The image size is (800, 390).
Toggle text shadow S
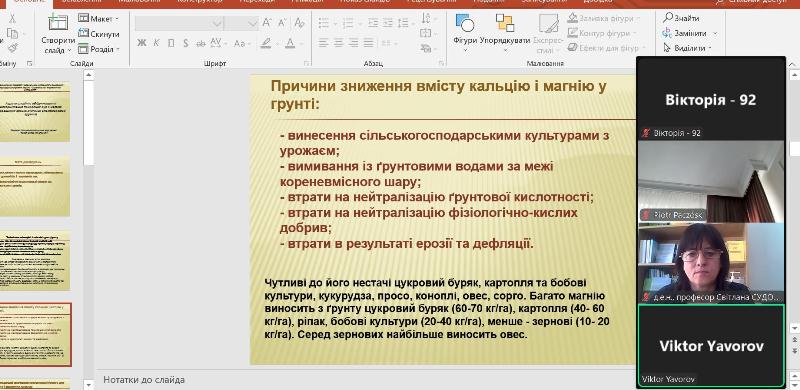pyautogui.click(x=186, y=43)
